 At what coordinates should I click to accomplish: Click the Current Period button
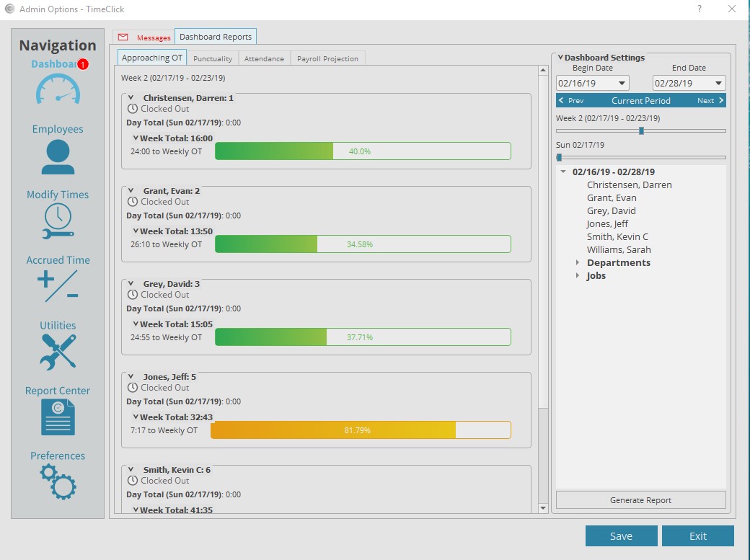(641, 100)
